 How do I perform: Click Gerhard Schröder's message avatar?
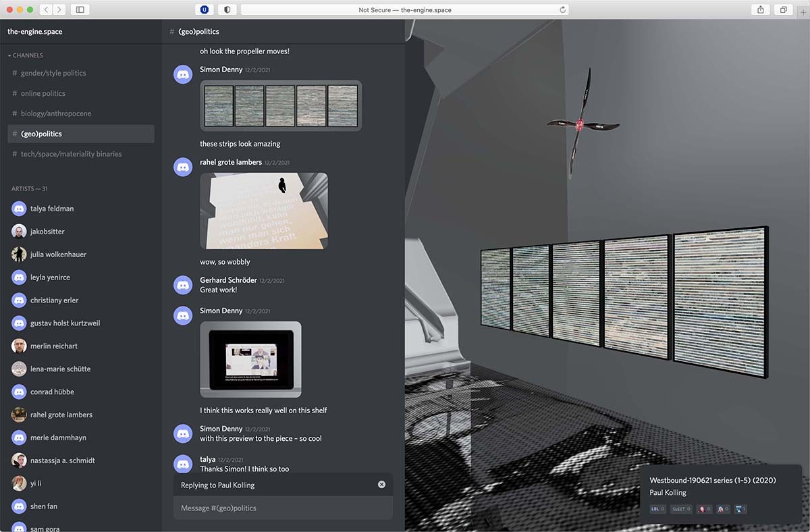[x=183, y=285]
